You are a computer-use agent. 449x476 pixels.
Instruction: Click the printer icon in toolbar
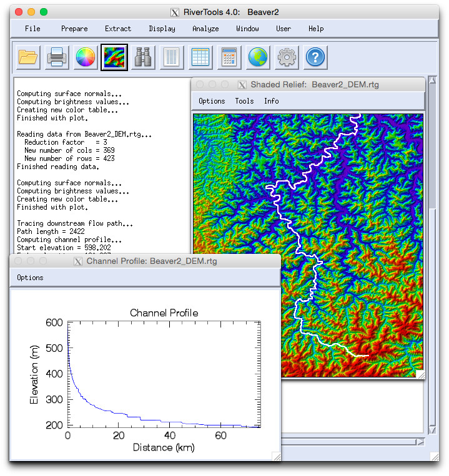[x=57, y=58]
